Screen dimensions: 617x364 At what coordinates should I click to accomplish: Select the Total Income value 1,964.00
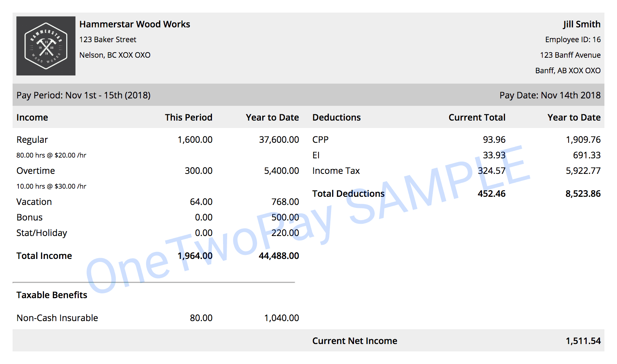click(195, 256)
